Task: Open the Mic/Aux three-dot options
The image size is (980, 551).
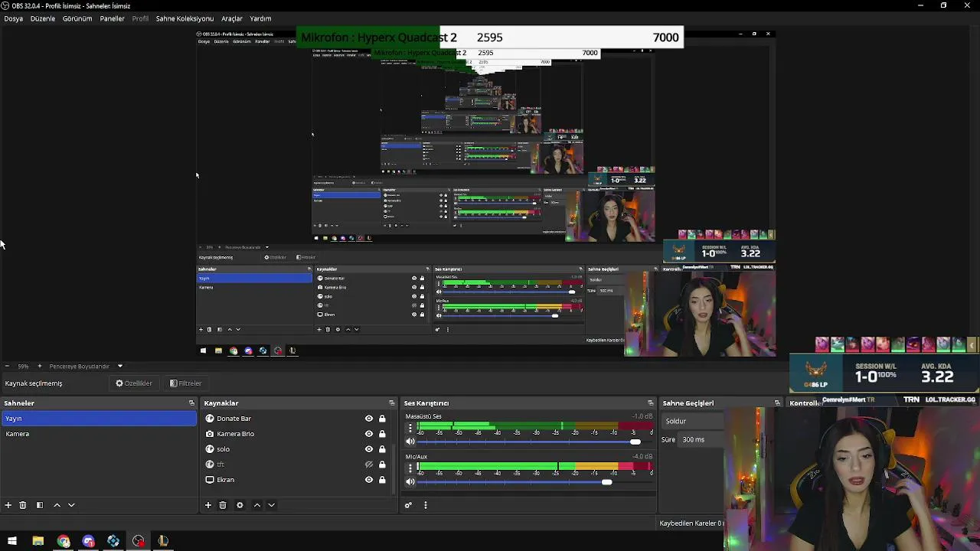Action: point(410,468)
